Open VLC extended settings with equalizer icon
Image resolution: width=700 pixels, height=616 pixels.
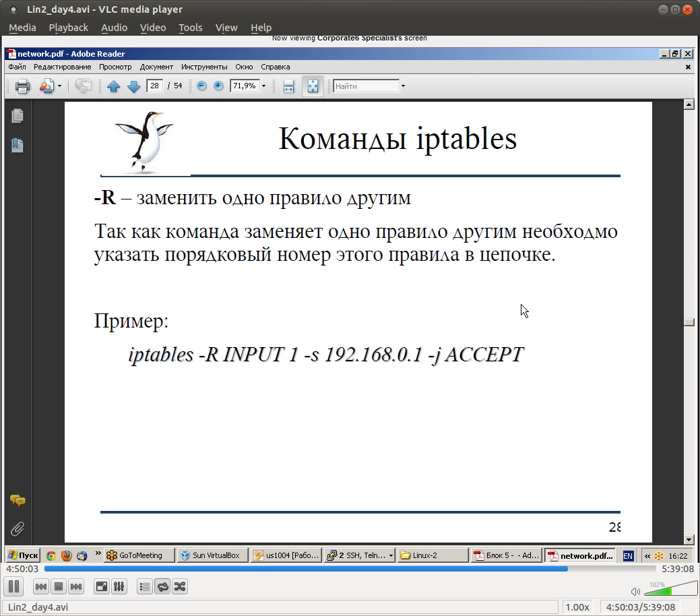tap(119, 586)
